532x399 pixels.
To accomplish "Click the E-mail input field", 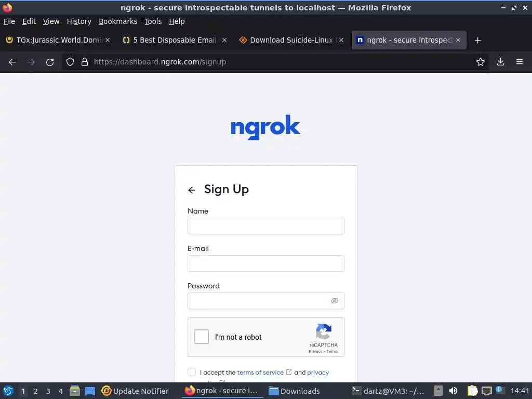I will [x=266, y=263].
